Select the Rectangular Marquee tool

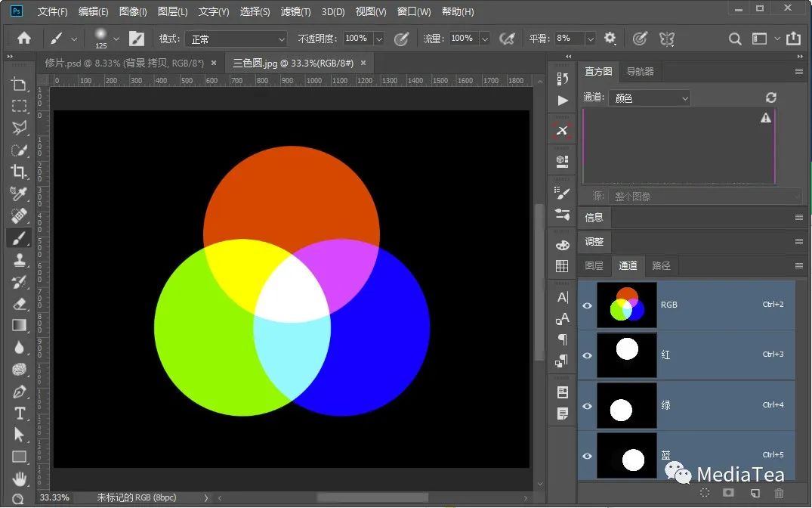click(19, 107)
